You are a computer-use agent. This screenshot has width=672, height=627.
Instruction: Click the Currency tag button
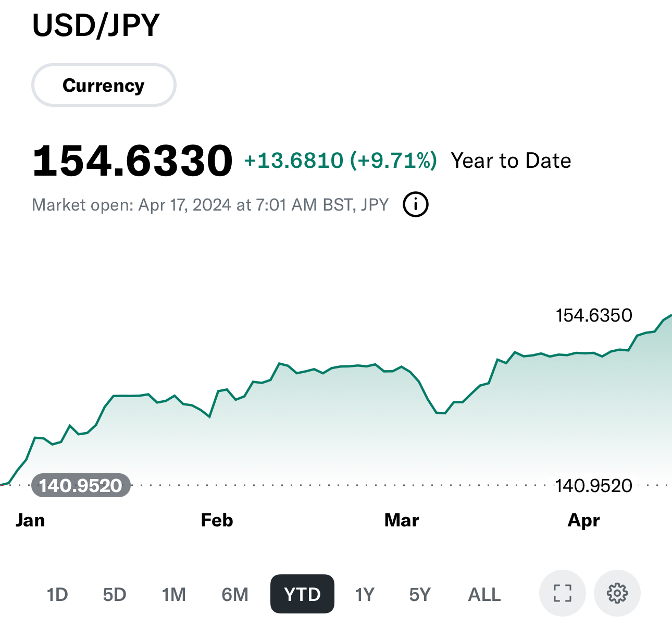(x=104, y=85)
